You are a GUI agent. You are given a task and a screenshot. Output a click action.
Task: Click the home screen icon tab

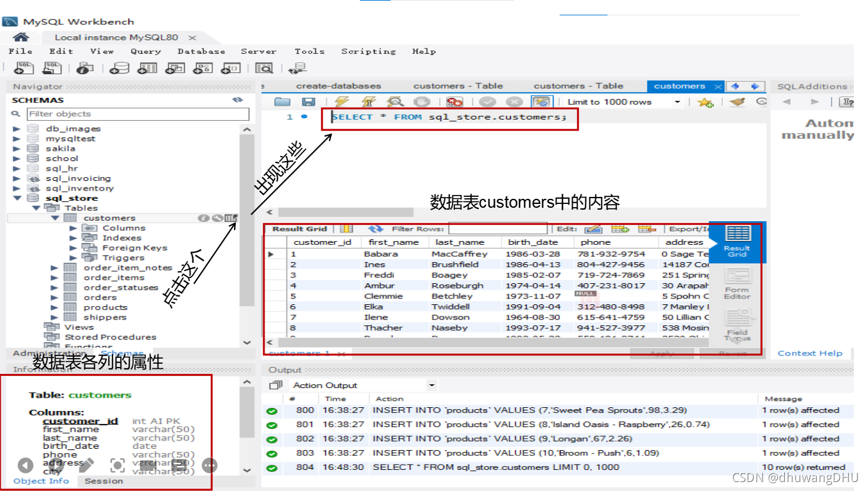coord(21,37)
